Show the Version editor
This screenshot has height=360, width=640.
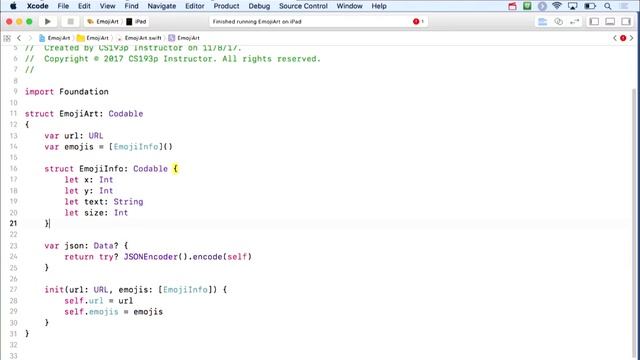tap(574, 22)
